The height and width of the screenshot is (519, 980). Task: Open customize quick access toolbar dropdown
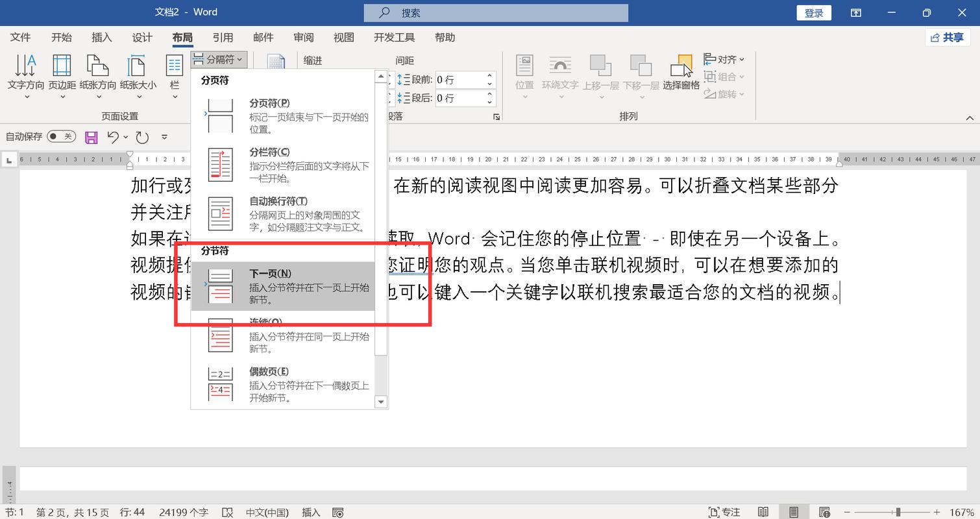pyautogui.click(x=164, y=137)
